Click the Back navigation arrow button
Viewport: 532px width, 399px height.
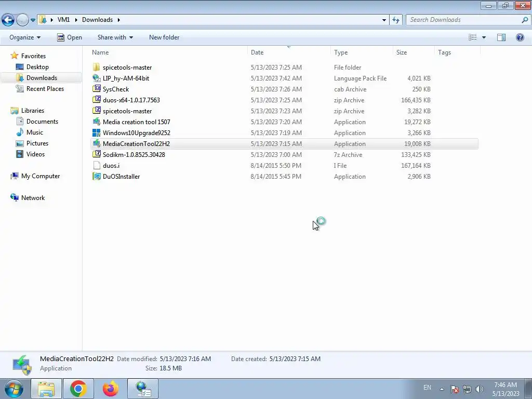click(x=8, y=20)
